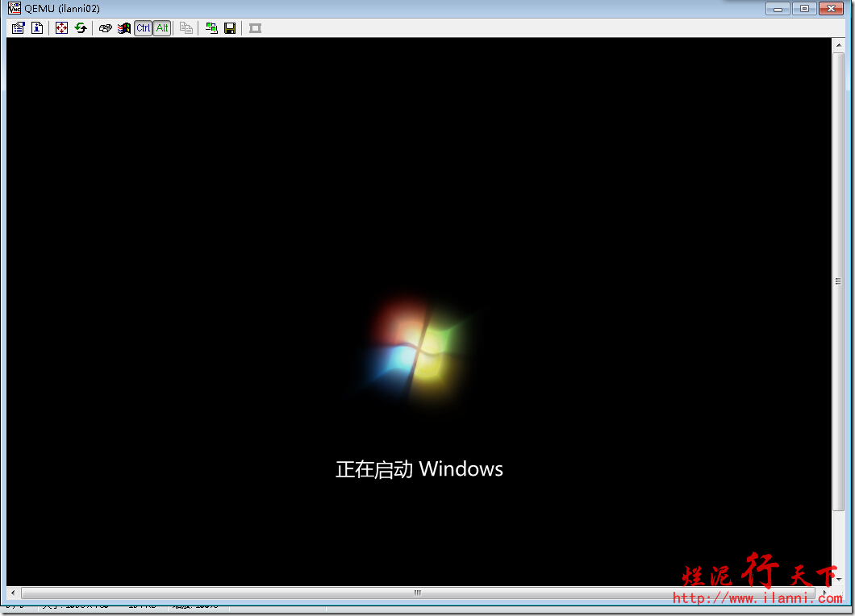Click the horizontal scrollbar's left arrow
The image size is (855, 616).
[12, 593]
